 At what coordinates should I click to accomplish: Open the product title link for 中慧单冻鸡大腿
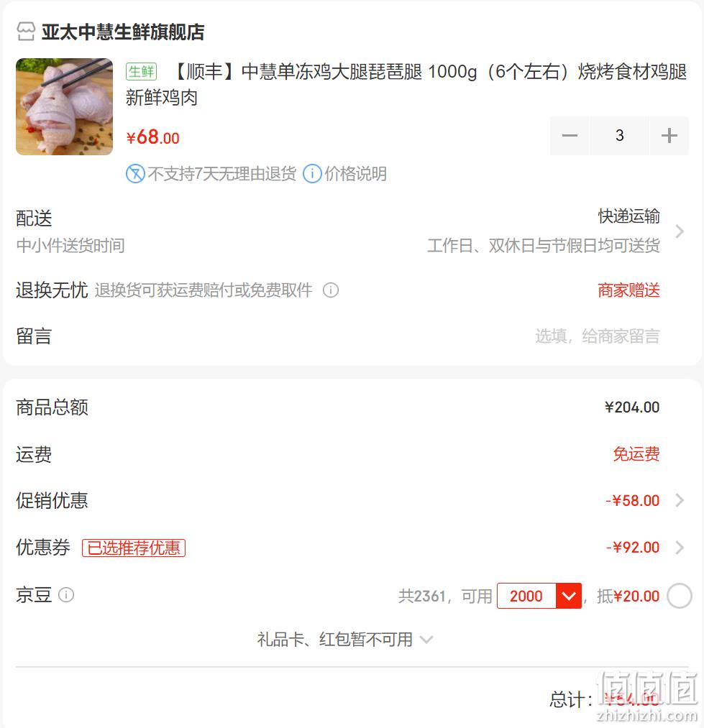point(406,85)
